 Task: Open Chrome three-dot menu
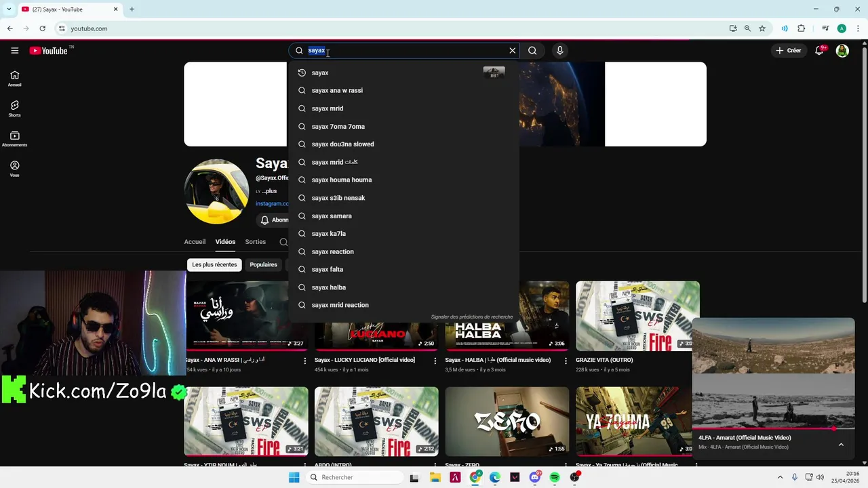tap(858, 28)
